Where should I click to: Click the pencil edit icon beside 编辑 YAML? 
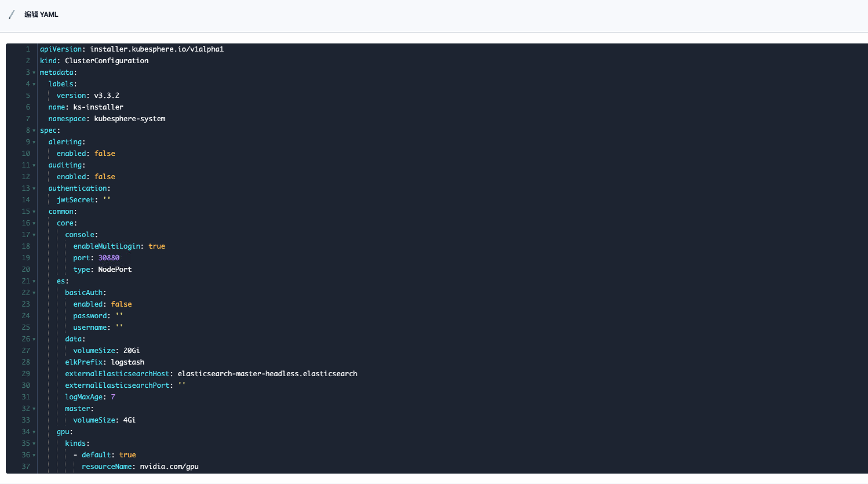pos(12,14)
